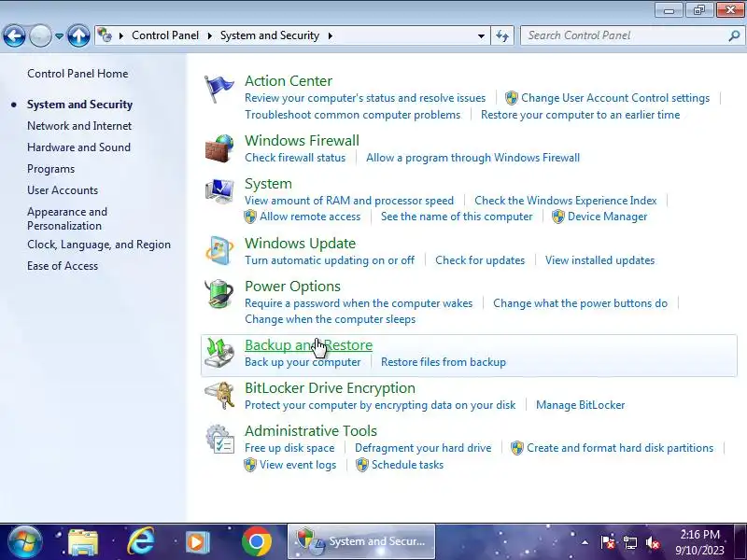Click Restore your computer to an earlier time
Image resolution: width=747 pixels, height=560 pixels.
[x=580, y=115]
